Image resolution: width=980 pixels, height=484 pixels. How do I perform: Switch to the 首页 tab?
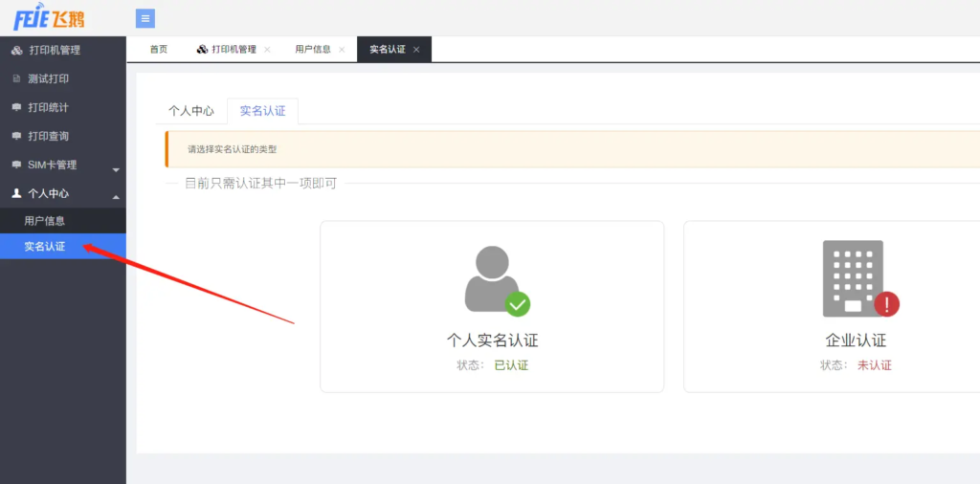(159, 50)
